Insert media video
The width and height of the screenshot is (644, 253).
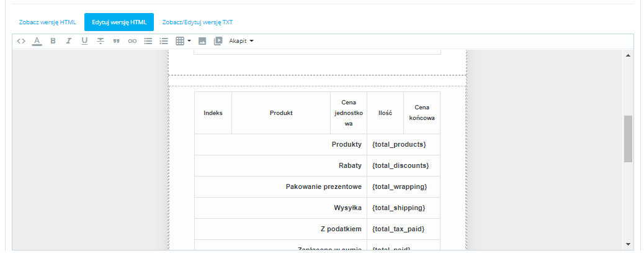tap(218, 41)
